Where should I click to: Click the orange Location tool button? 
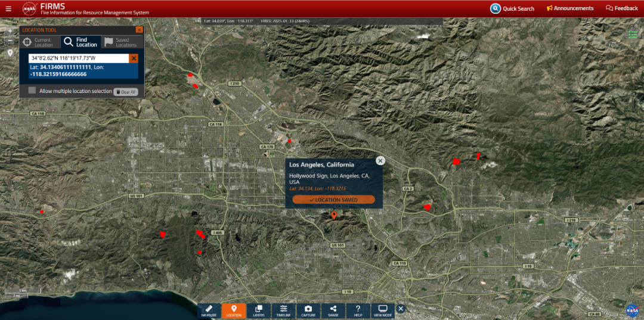234,310
